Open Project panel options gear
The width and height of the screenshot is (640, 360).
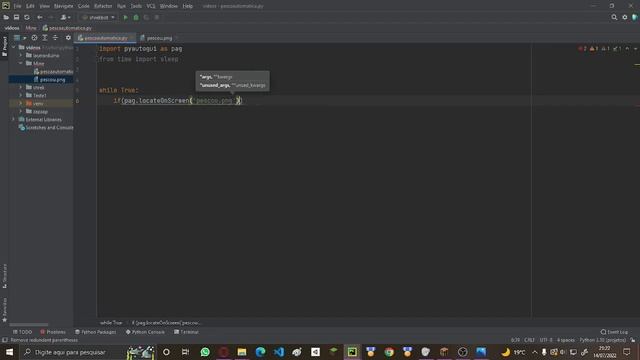pos(68,38)
